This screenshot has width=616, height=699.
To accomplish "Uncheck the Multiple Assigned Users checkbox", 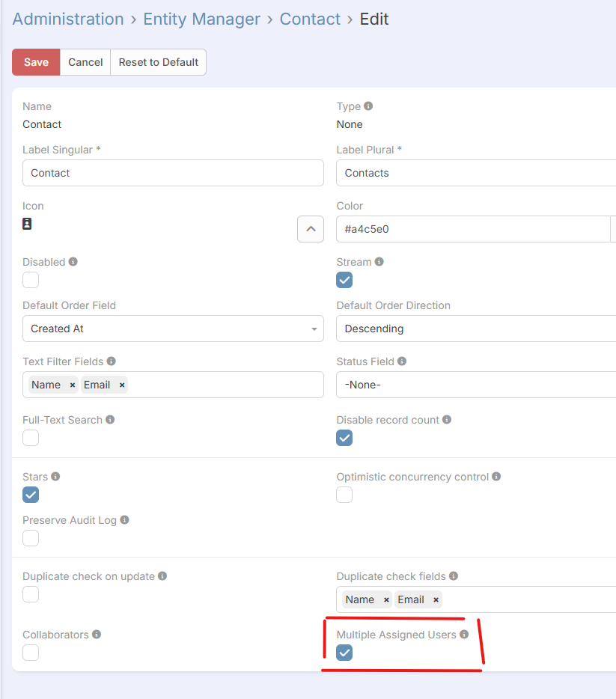I will [344, 653].
